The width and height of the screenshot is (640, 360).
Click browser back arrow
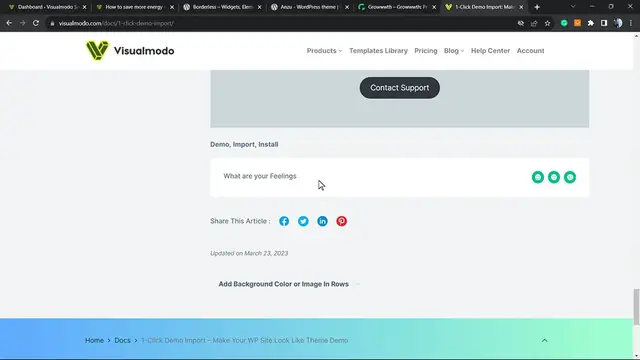click(9, 23)
